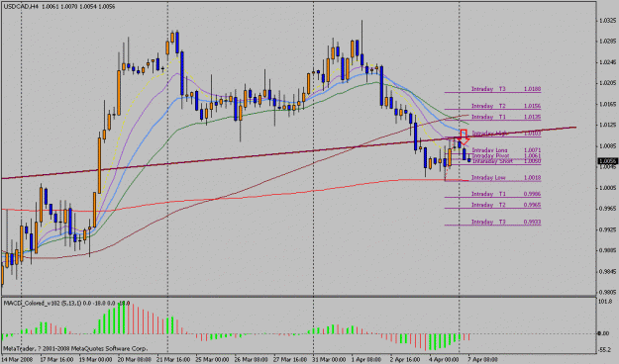Click the 17 Mar 16:00 time label

point(55,360)
